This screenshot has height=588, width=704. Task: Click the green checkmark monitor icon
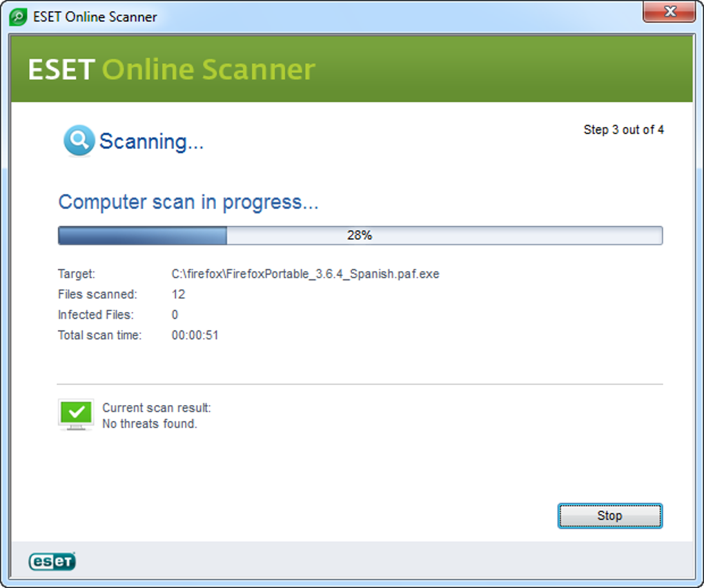76,414
